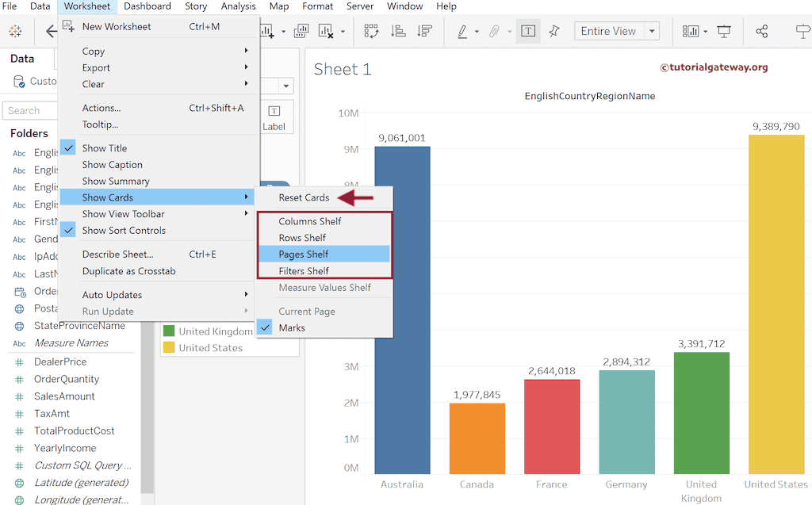Click the Presentation Mode icon

coord(724,32)
